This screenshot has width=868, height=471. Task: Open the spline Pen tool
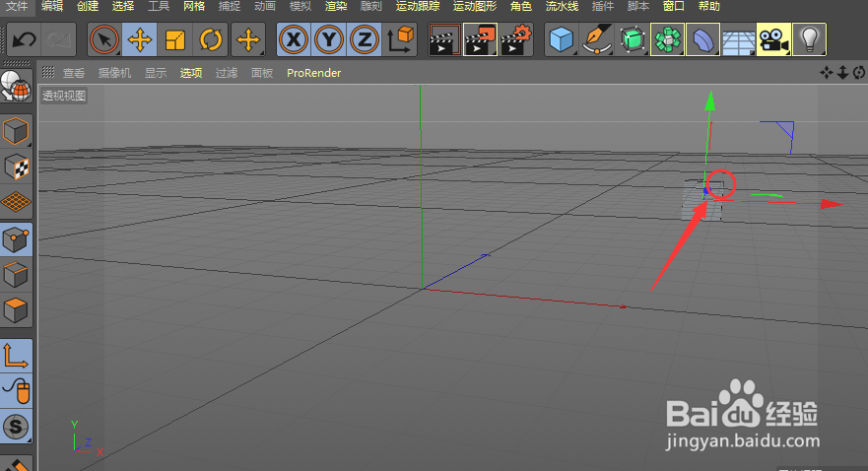pos(597,39)
